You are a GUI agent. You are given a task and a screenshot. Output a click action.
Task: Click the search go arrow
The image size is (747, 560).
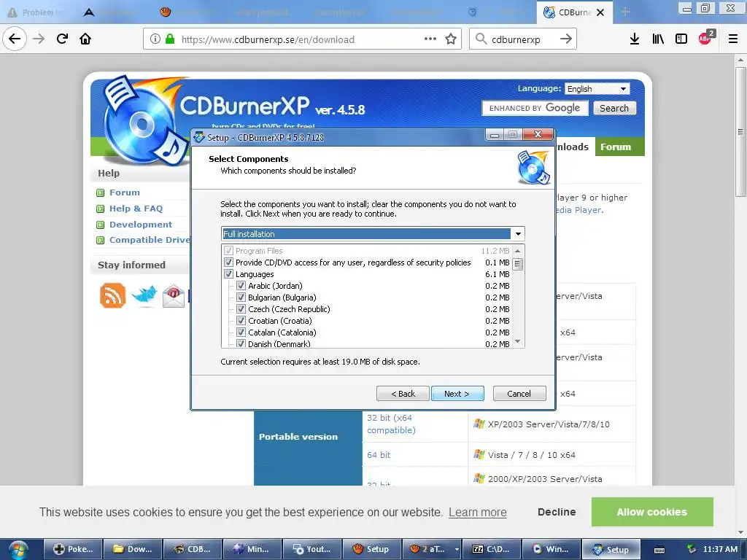(x=566, y=39)
